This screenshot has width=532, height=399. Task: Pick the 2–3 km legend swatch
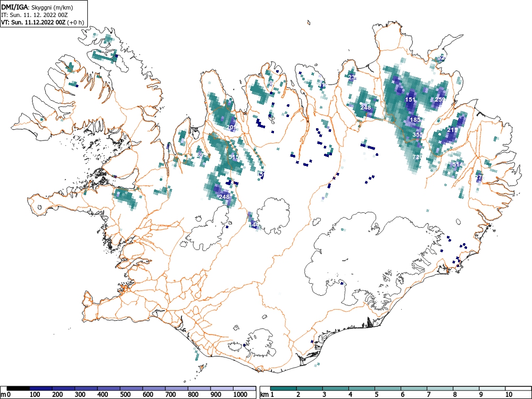coord(310,388)
